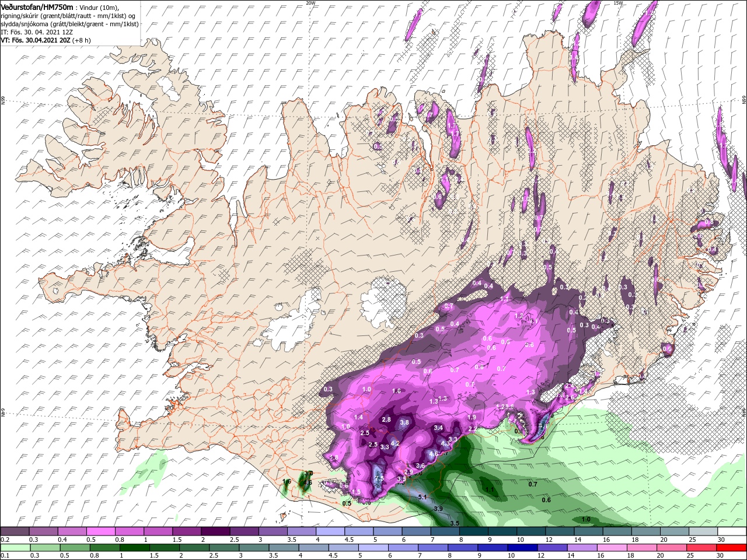Pick the bottom-row pale green swatch between 0.1 and 0.3
The height and width of the screenshot is (560, 747).
click(15, 548)
